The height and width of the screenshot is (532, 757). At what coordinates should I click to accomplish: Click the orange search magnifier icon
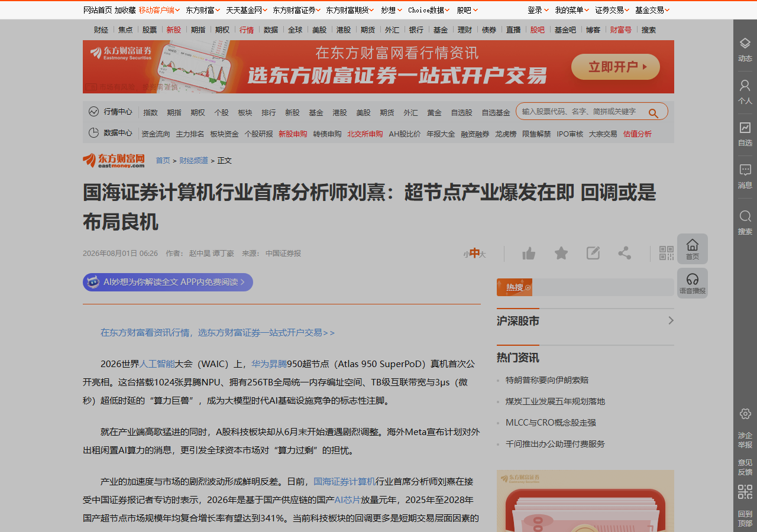coord(654,113)
